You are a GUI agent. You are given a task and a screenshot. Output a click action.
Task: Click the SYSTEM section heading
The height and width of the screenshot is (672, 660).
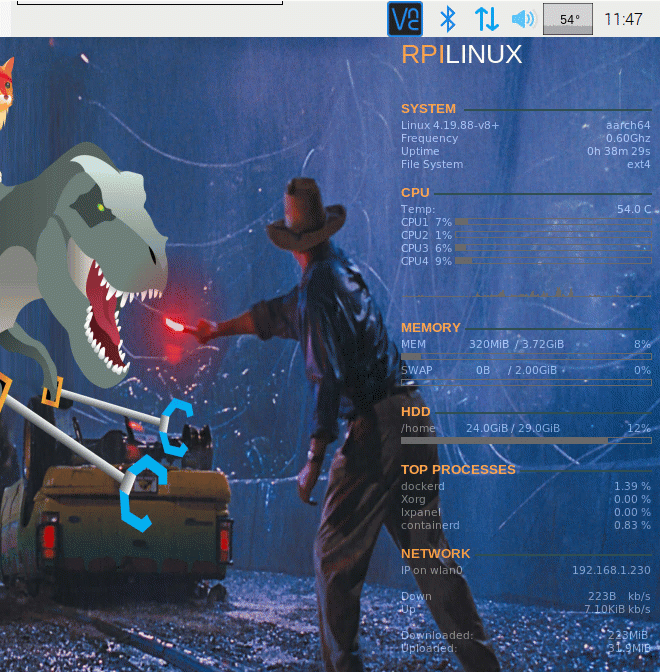tap(428, 109)
